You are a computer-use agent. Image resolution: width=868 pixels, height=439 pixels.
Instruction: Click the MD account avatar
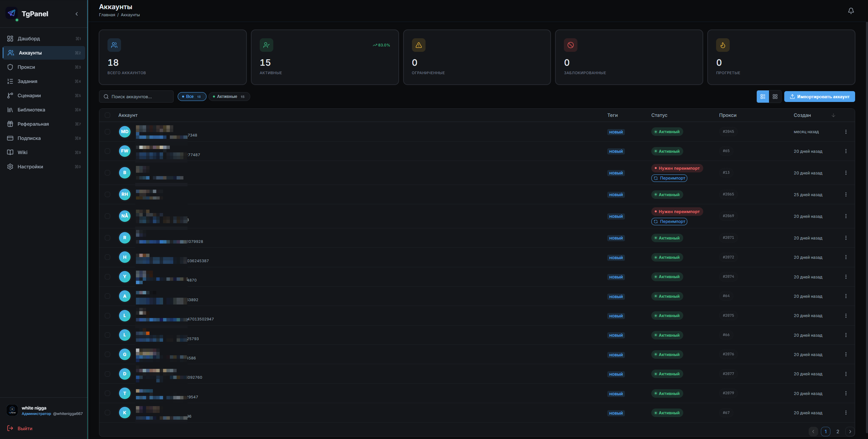(125, 132)
